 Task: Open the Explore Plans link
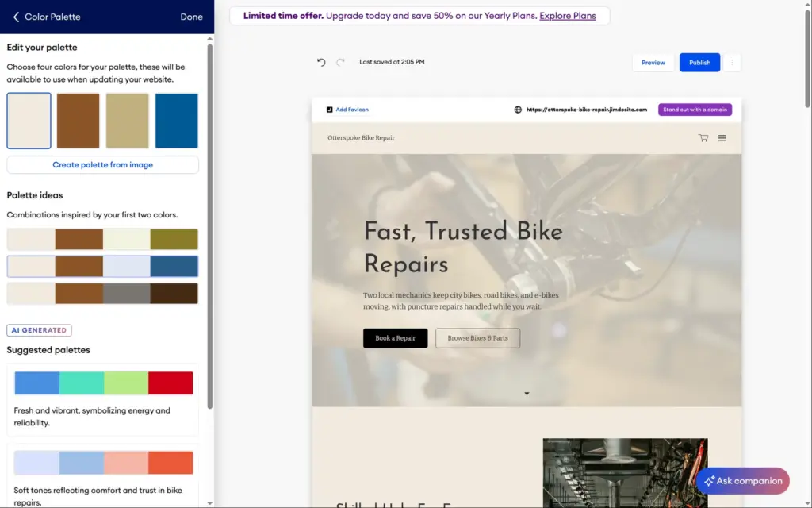[568, 16]
